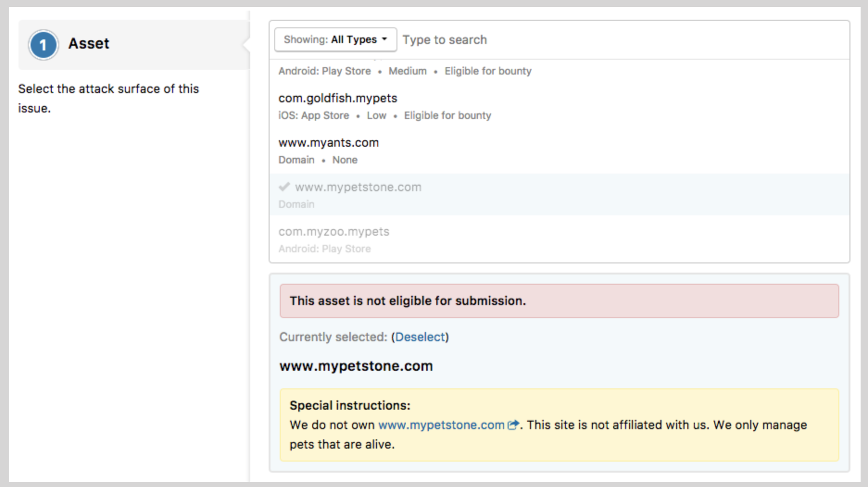Image resolution: width=868 pixels, height=487 pixels.
Task: Click the checkmark beside www.mypetstone.com in list
Action: point(284,187)
